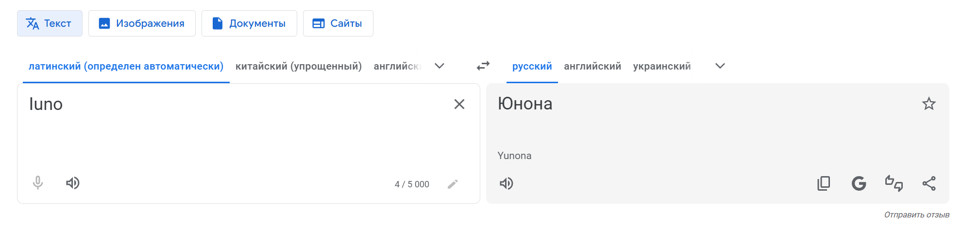Click the Отправить отзыв link
The image size is (980, 234).
pos(916,215)
